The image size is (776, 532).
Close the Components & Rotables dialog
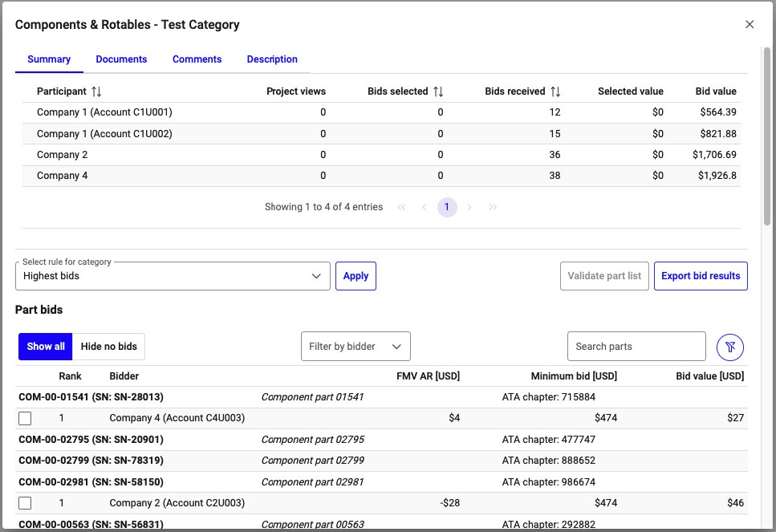750,24
